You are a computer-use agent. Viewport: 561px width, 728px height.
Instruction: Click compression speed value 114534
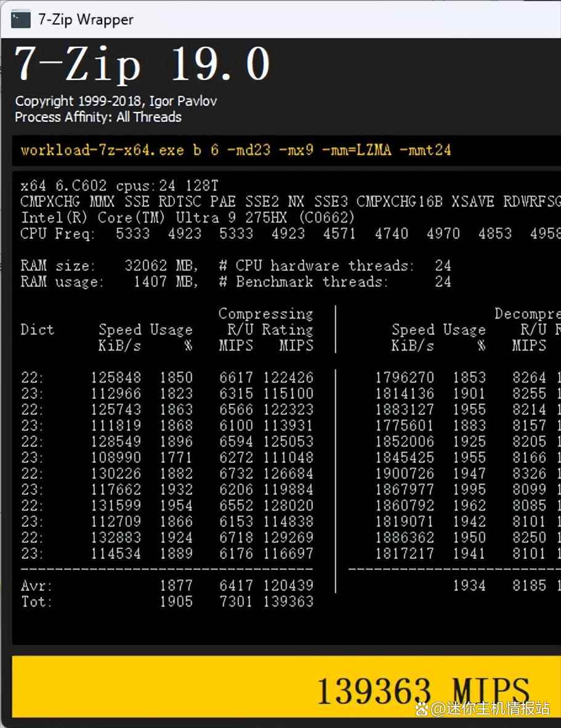[x=116, y=553]
